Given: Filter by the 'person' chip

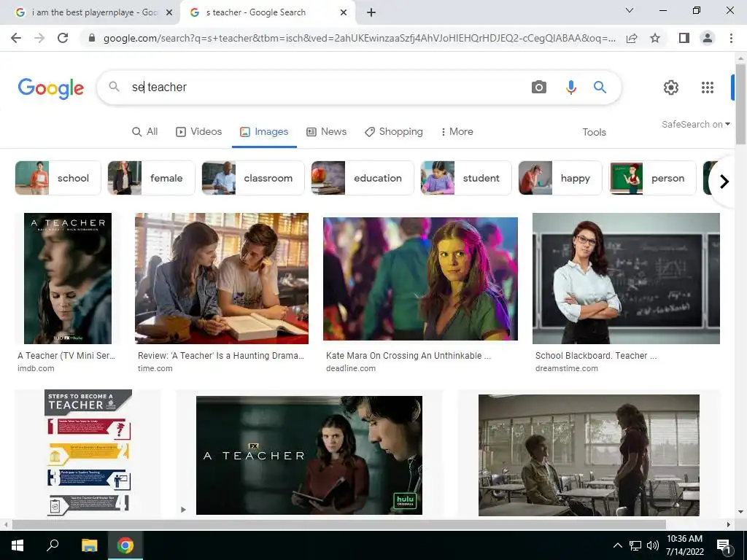Looking at the screenshot, I should point(653,178).
